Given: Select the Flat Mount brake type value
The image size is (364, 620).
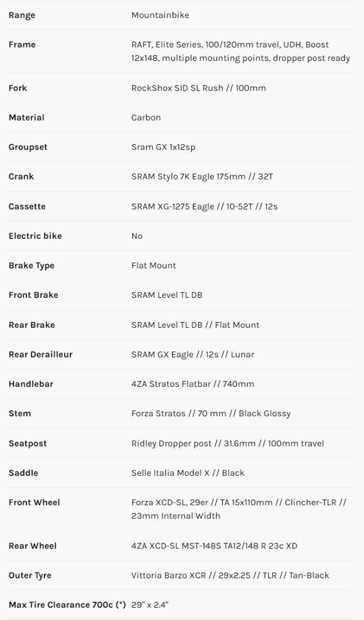Looking at the screenshot, I should [x=154, y=266].
